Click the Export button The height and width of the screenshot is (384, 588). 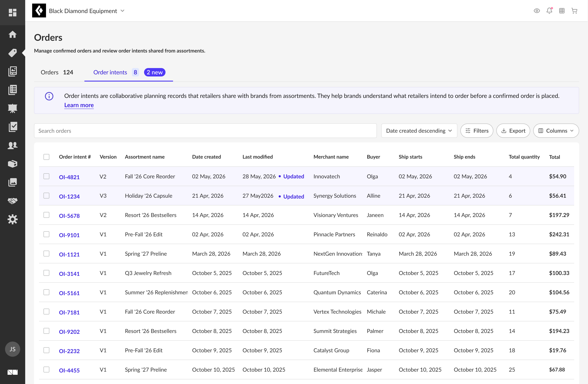click(x=513, y=131)
